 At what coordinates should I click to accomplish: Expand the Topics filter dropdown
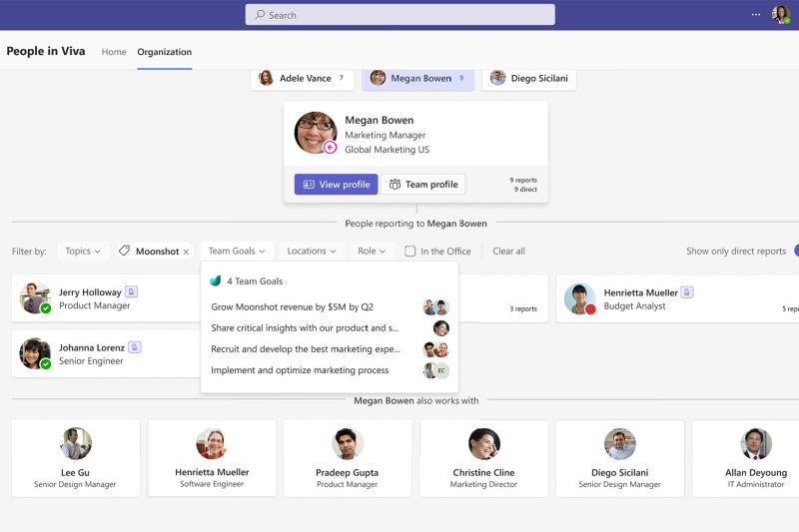click(83, 251)
